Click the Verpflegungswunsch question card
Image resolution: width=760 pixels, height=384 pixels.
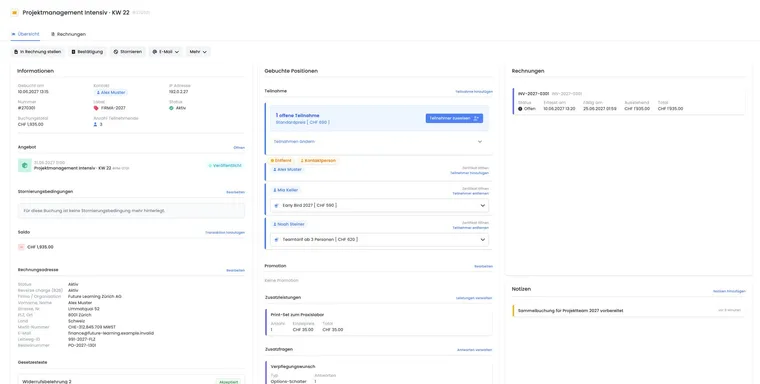point(379,372)
